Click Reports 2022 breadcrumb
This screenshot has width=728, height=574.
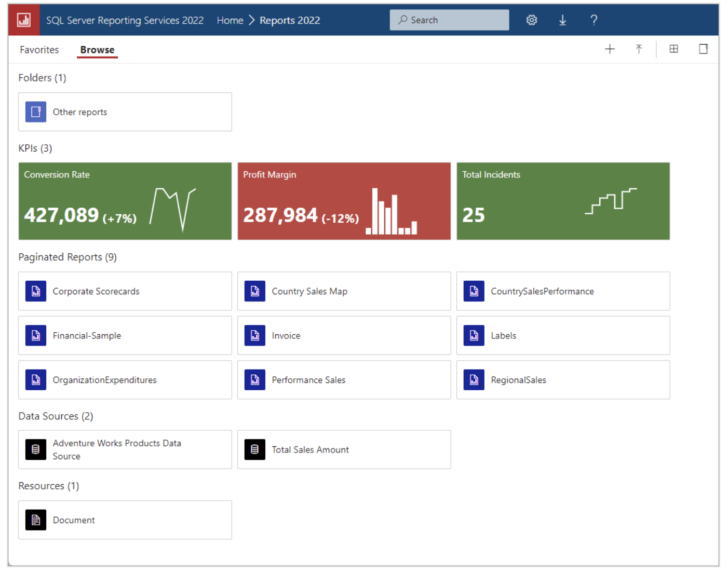tap(290, 20)
